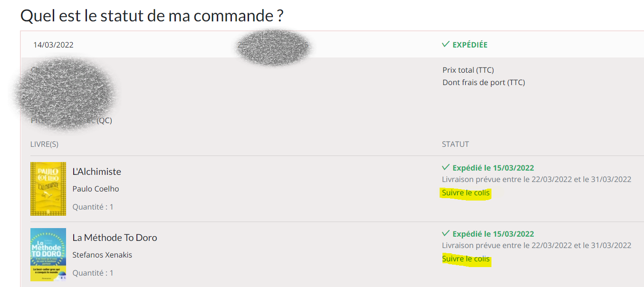Open the La Méthode To Doro title
Image resolution: width=644 pixels, height=287 pixels.
pos(115,238)
